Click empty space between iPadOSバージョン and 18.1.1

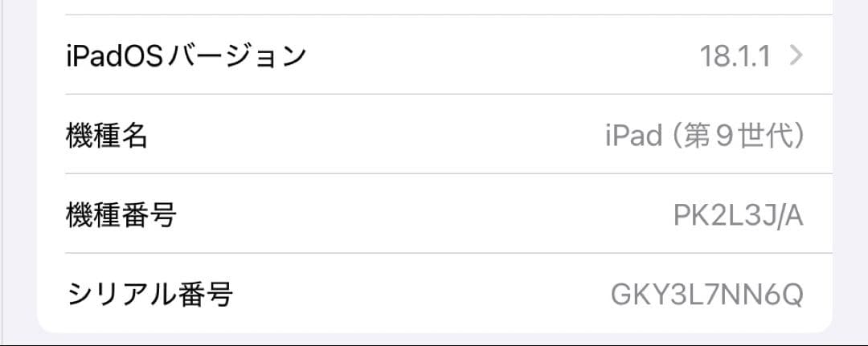click(x=498, y=55)
